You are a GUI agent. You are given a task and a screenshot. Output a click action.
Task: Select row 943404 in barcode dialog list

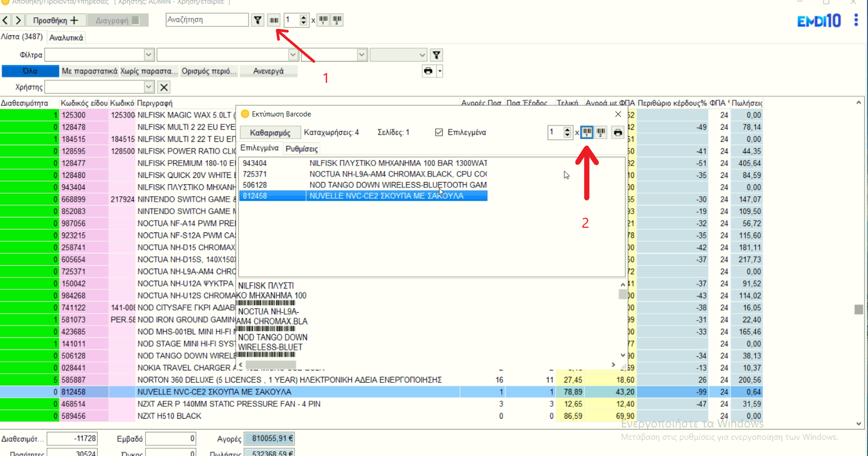click(363, 163)
